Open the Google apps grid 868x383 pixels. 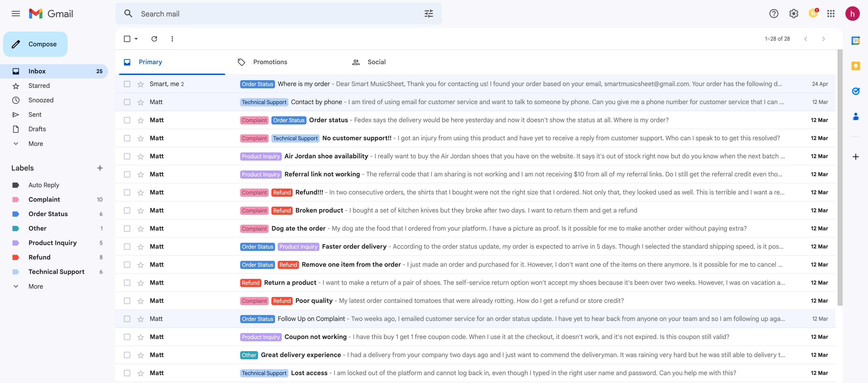[x=831, y=14]
